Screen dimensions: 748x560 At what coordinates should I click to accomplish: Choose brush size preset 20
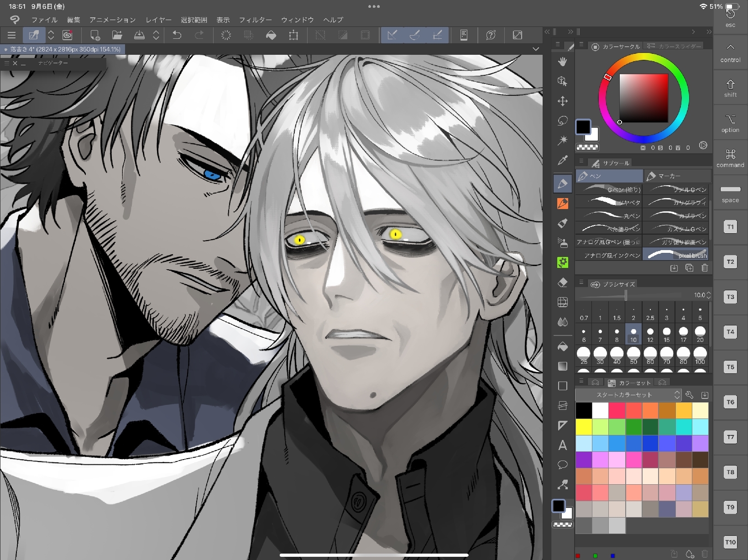click(x=700, y=334)
